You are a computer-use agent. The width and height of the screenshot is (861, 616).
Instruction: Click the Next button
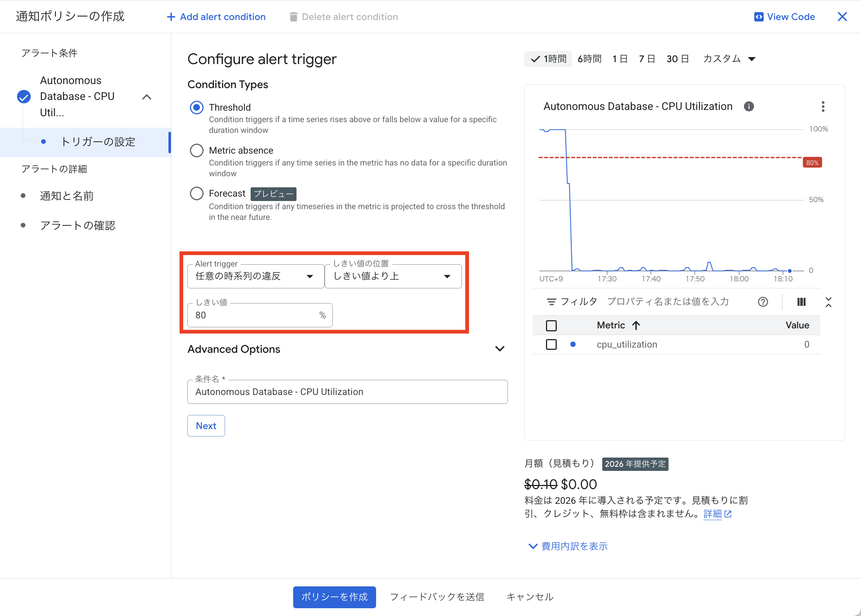pyautogui.click(x=206, y=425)
